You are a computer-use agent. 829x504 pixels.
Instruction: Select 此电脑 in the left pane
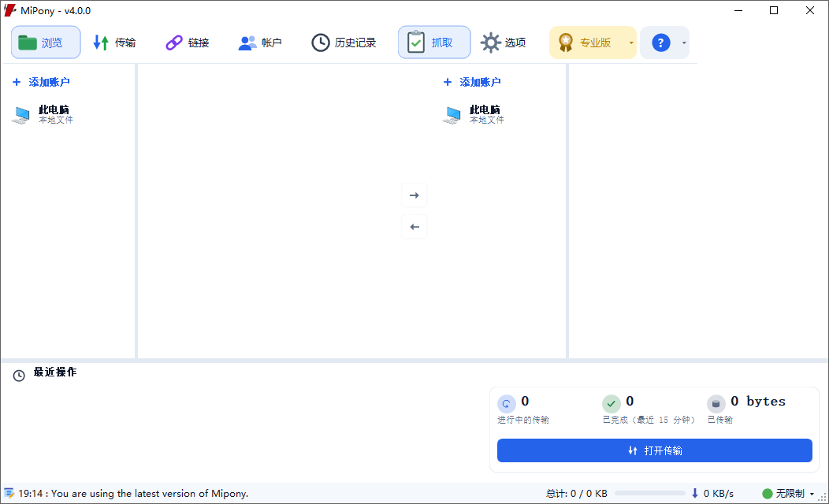pyautogui.click(x=43, y=114)
